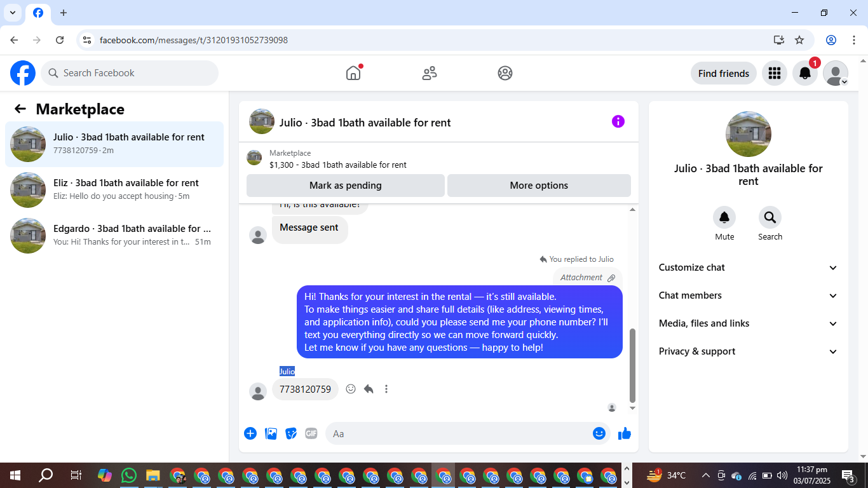Image resolution: width=868 pixels, height=488 pixels.
Task: Expand the Customize chat section
Action: [x=749, y=268]
